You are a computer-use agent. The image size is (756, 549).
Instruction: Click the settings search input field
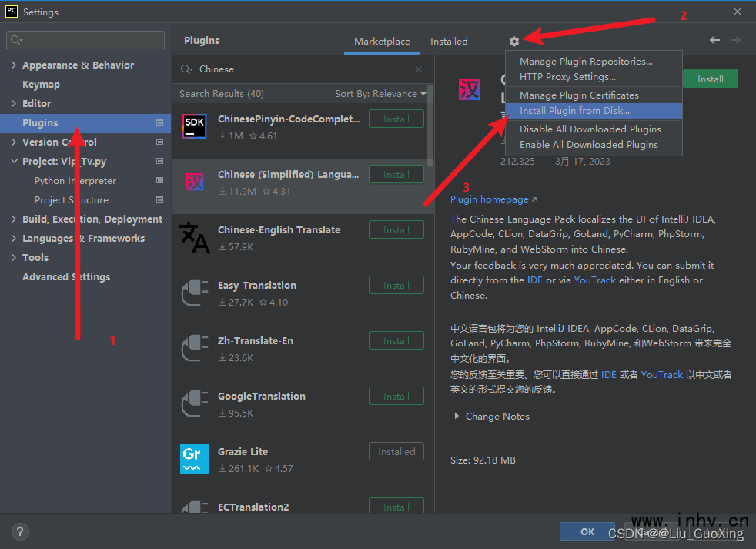[85, 40]
